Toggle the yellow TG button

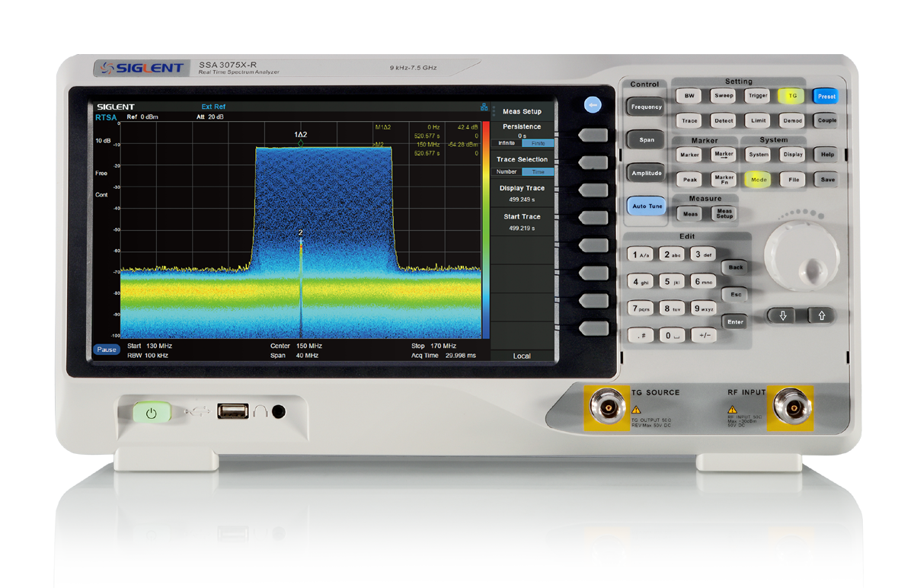click(792, 96)
